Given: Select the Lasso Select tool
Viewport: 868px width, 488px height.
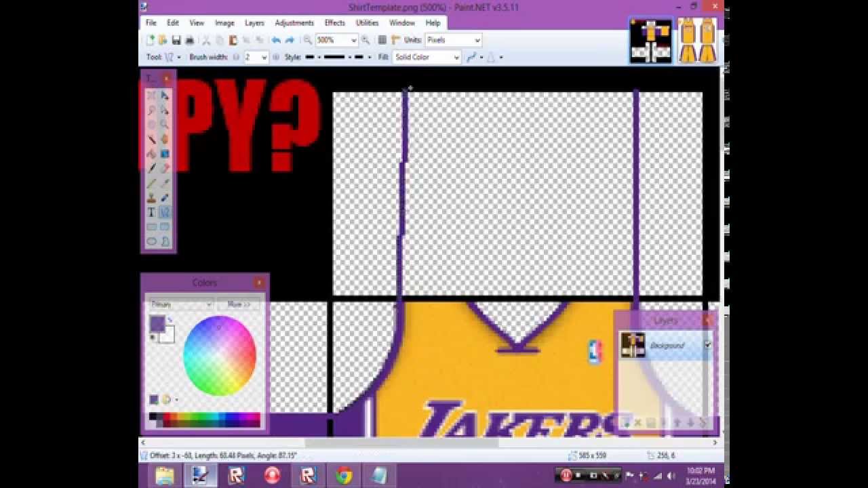Looking at the screenshot, I should click(x=151, y=109).
